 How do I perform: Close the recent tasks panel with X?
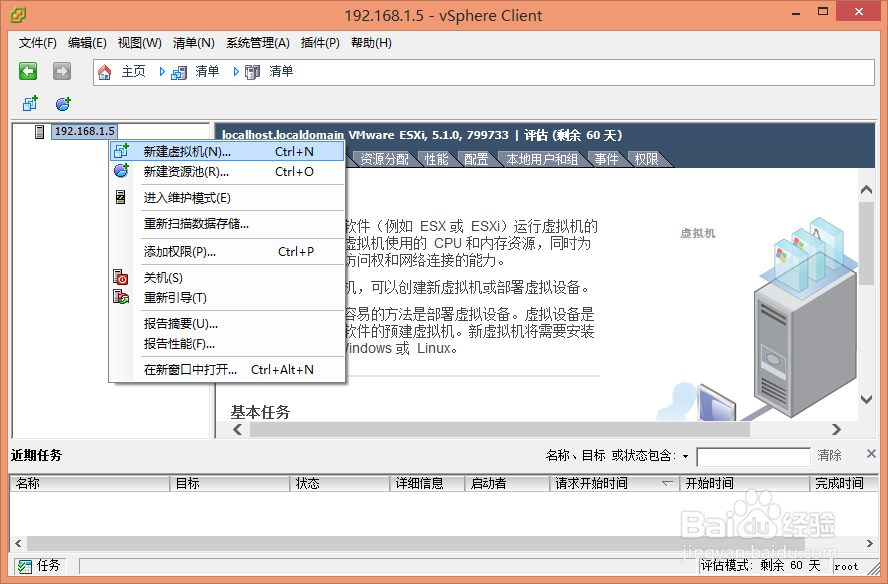(x=871, y=453)
